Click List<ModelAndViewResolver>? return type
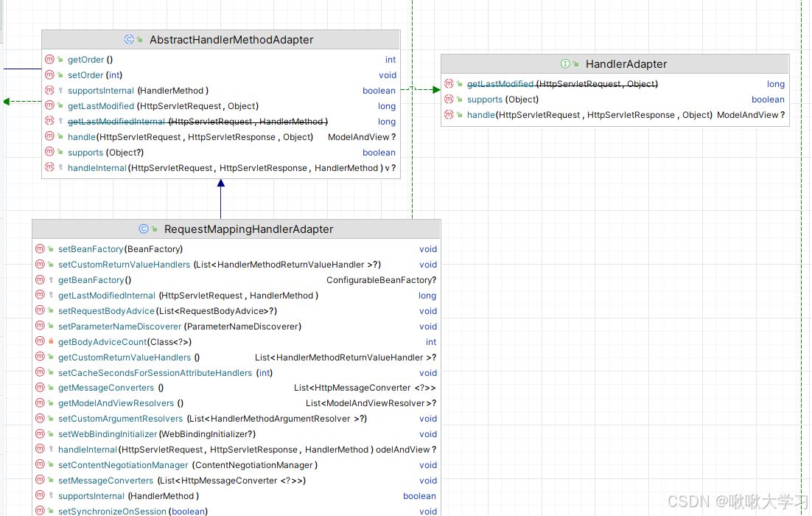This screenshot has width=812, height=516. [371, 403]
